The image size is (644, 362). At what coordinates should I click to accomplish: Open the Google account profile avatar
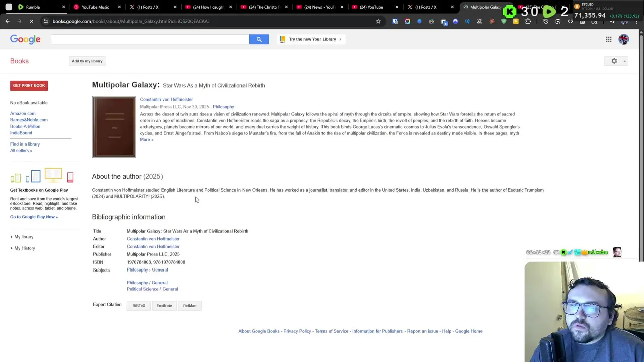tap(624, 39)
